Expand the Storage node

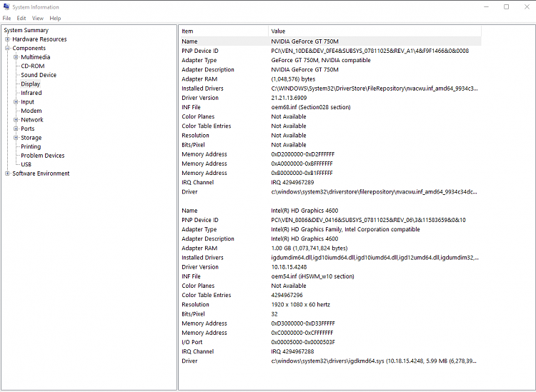point(16,138)
